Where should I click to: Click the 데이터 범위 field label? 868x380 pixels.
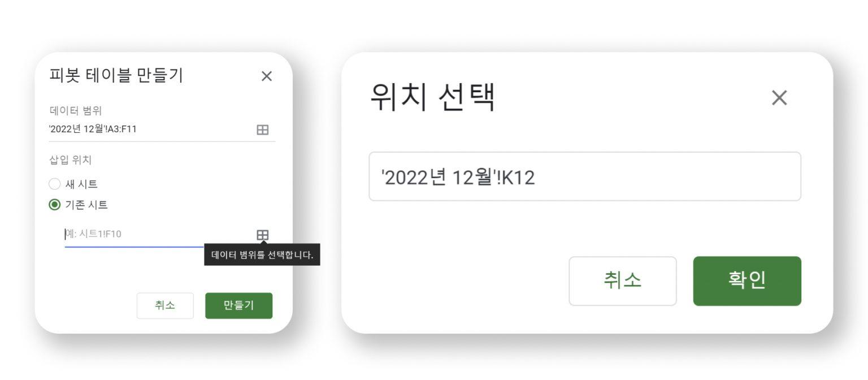pyautogui.click(x=76, y=110)
